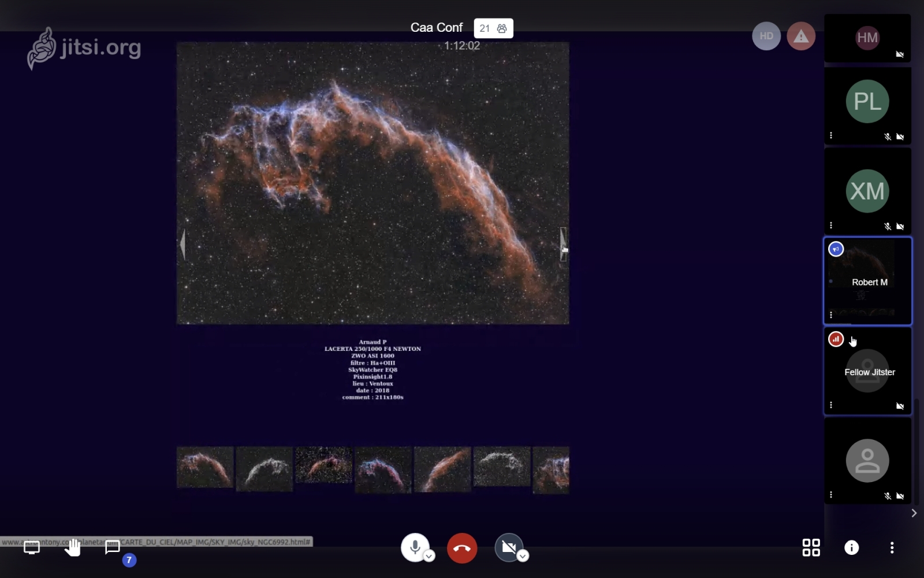Open the seventh partially visible nebula thumbnail
The height and width of the screenshot is (578, 924).
(551, 470)
